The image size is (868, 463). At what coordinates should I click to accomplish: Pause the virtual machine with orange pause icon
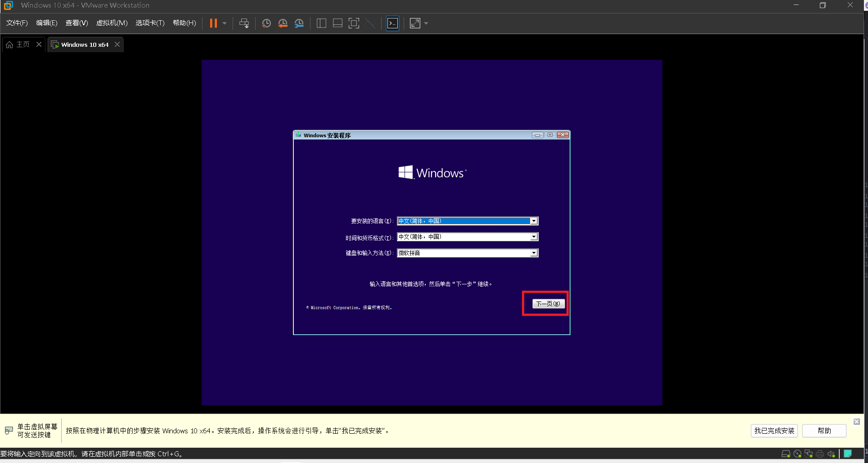[x=213, y=23]
